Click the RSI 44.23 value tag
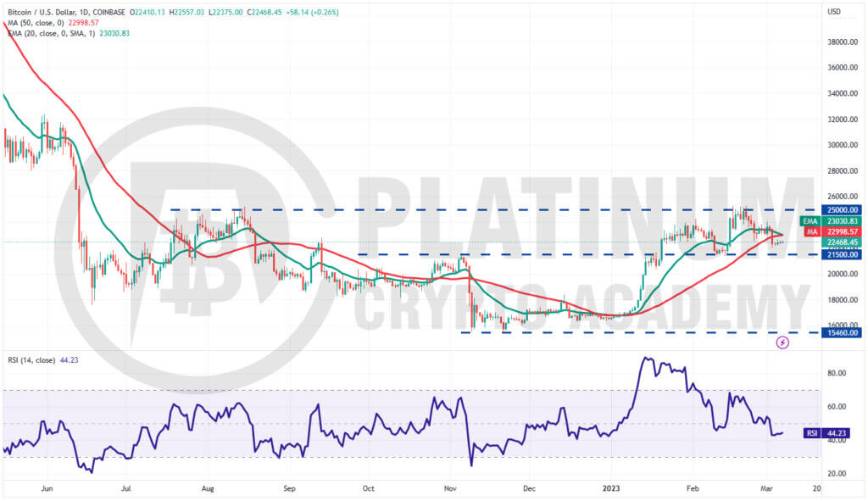Screen dimensions: 868x501 click(826, 433)
